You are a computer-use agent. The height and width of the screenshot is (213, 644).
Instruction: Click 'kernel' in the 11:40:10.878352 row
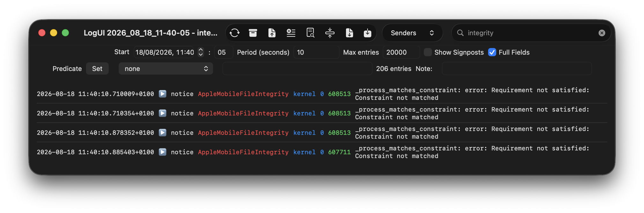pos(304,133)
